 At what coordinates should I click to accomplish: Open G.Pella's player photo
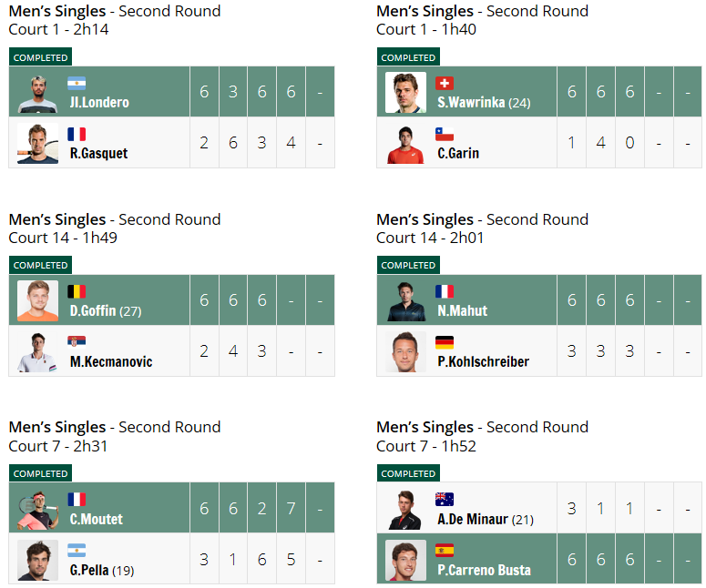pos(38,560)
